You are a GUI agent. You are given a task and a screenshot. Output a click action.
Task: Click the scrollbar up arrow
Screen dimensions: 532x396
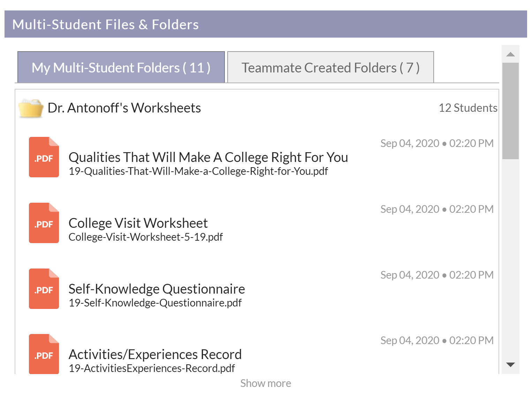pos(510,54)
